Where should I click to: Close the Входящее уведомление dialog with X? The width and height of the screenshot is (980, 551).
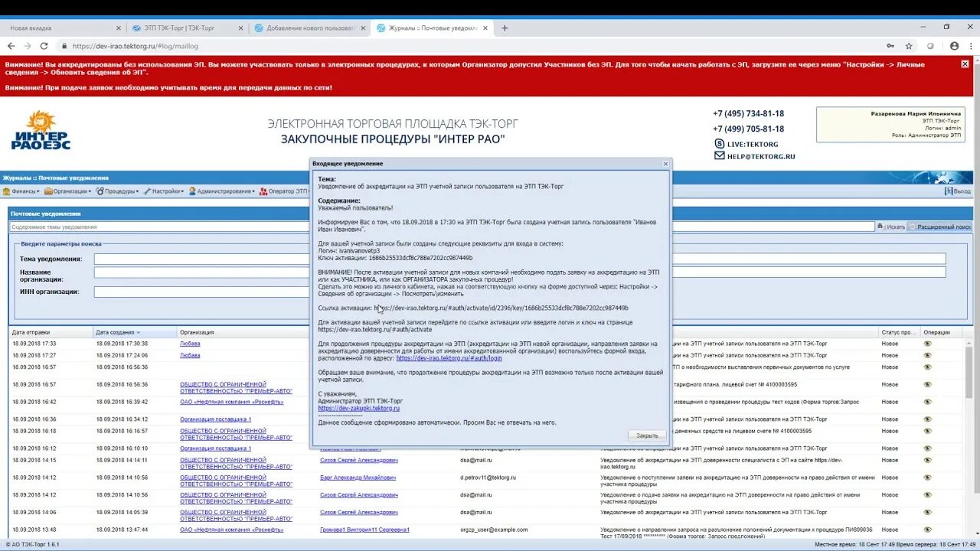[x=665, y=164]
